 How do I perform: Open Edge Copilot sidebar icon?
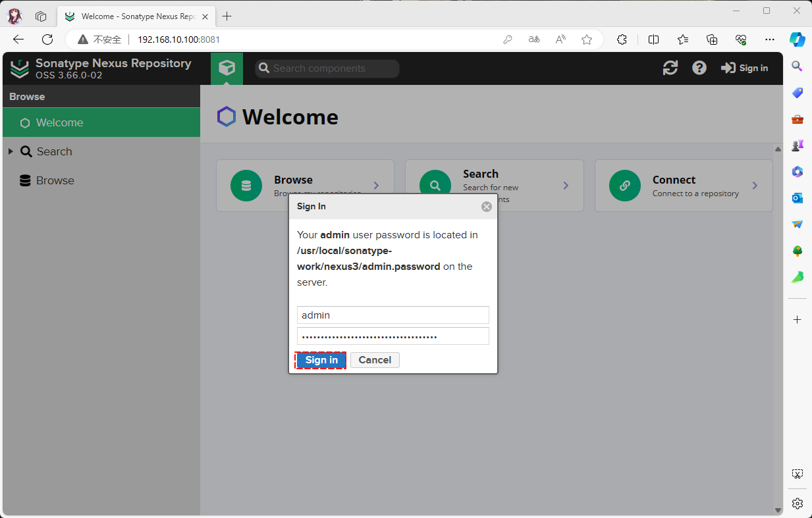coord(798,39)
